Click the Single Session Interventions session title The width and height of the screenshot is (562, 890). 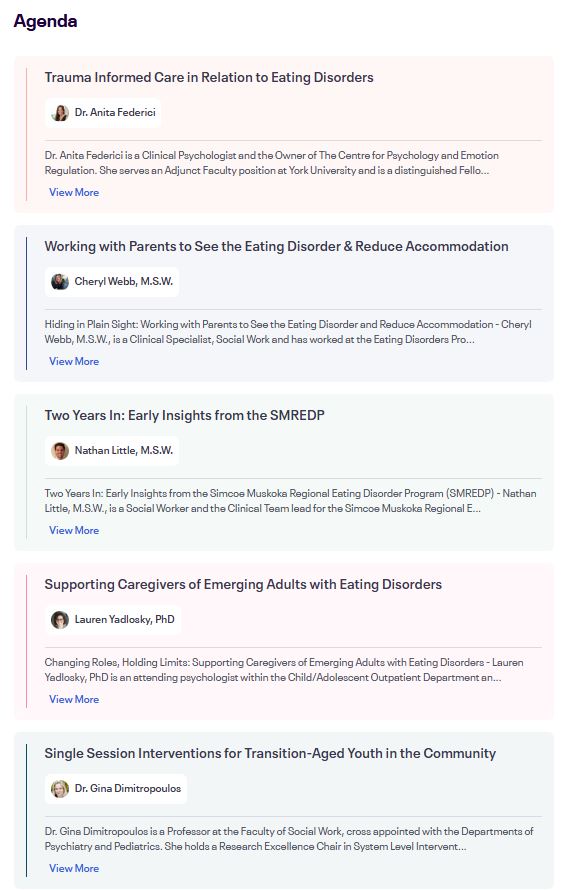click(x=270, y=753)
